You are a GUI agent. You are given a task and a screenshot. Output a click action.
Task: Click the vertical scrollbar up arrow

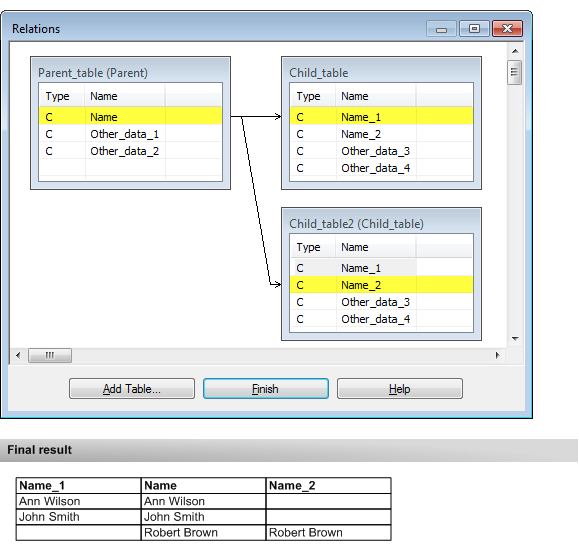coord(515,51)
